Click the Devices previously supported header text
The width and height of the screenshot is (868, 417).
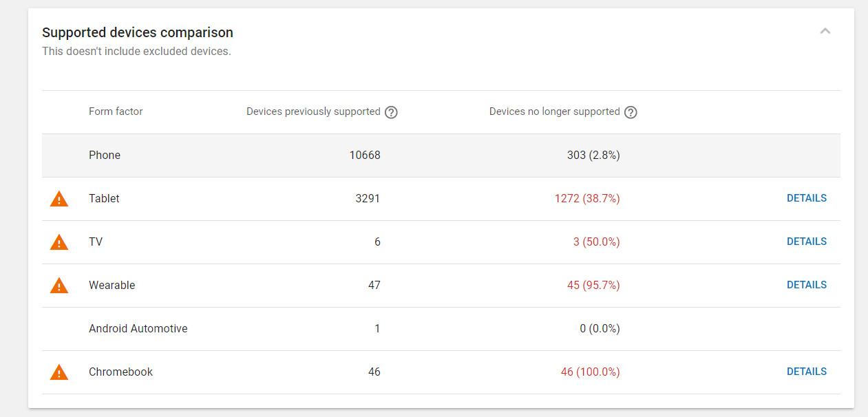coord(313,111)
